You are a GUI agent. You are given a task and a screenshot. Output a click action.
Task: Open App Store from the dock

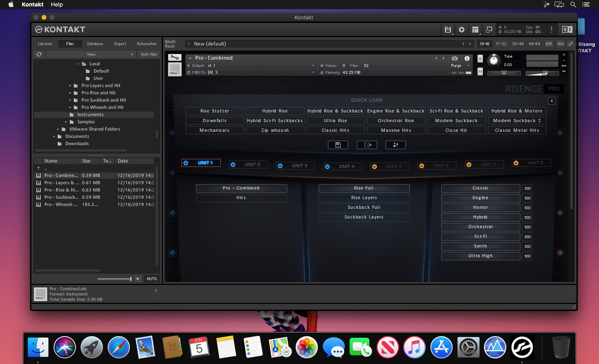(441, 347)
